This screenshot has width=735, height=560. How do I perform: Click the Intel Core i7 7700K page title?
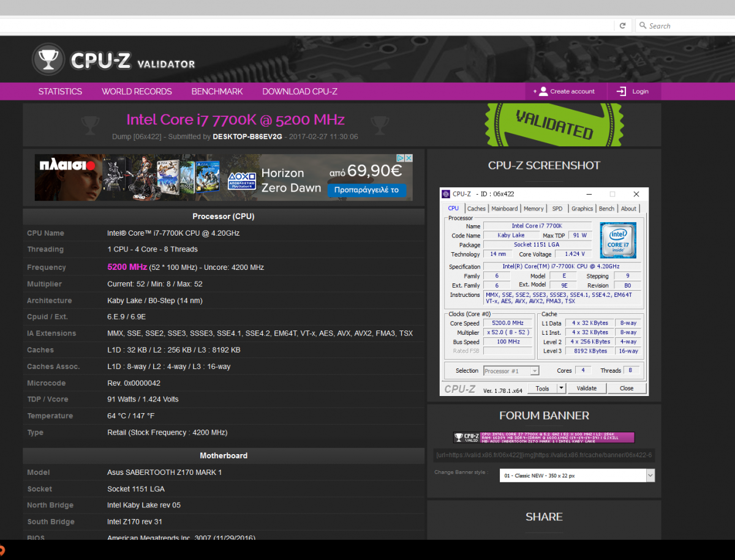pyautogui.click(x=235, y=120)
